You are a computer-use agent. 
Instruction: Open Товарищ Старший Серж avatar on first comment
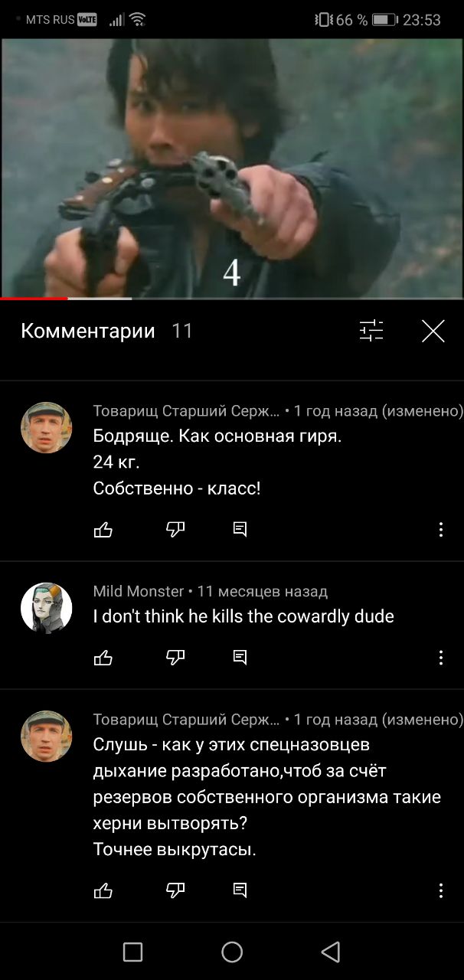pyautogui.click(x=46, y=428)
